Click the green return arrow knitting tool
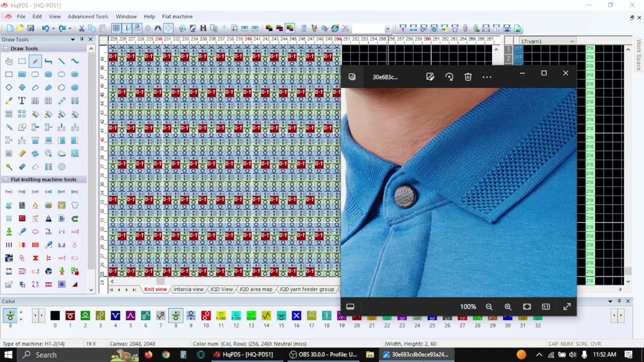Image resolution: width=644 pixels, height=362 pixels. pos(74,218)
